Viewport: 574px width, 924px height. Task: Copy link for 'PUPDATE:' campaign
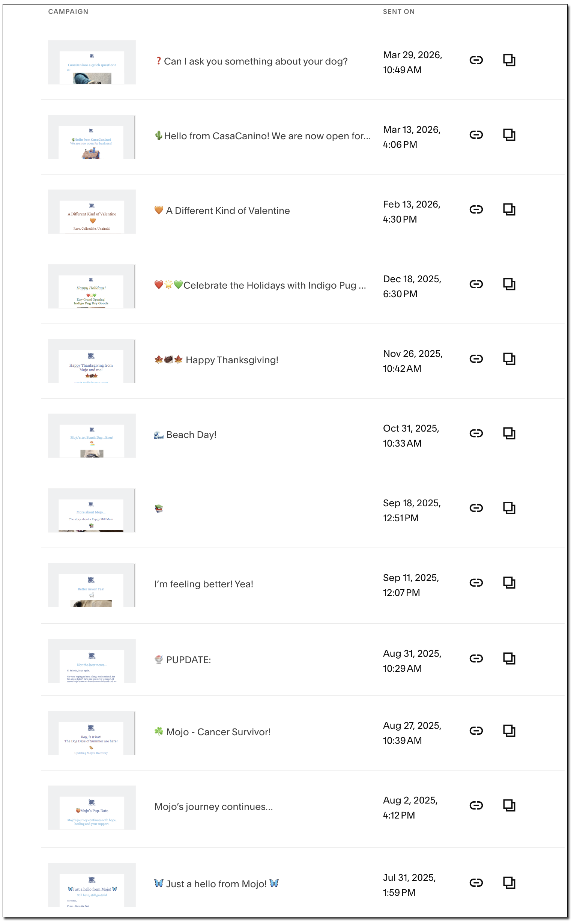[x=476, y=659]
